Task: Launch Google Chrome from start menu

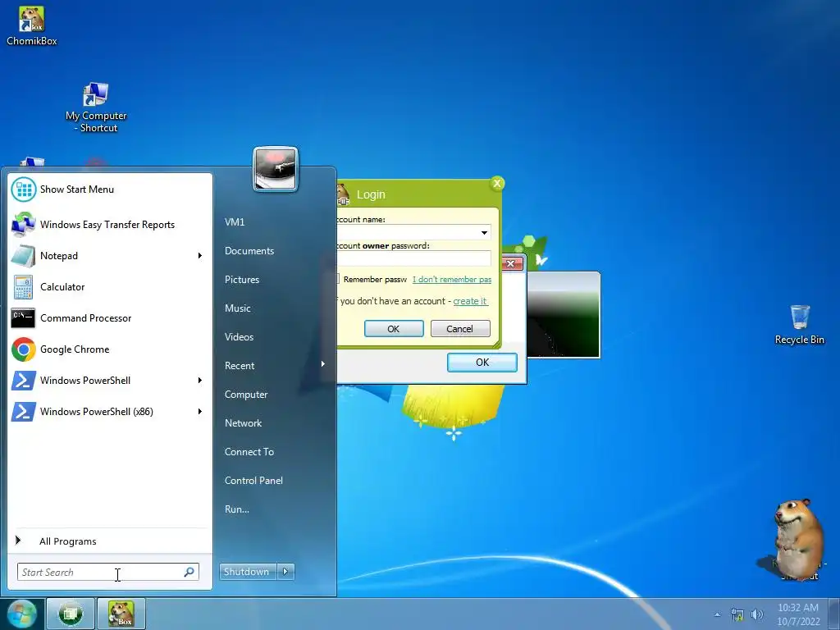Action: [24, 349]
